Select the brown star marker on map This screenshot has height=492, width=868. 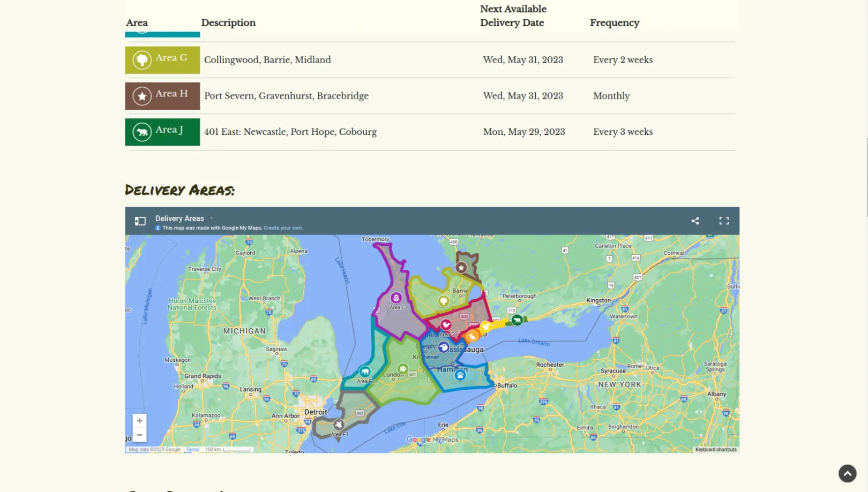point(461,267)
